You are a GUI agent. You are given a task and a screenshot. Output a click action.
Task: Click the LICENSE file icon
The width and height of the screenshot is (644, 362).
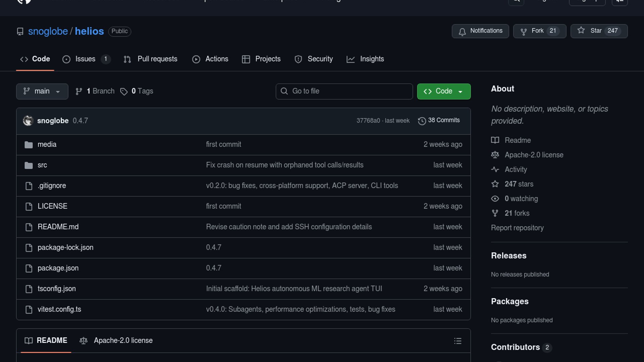point(29,206)
